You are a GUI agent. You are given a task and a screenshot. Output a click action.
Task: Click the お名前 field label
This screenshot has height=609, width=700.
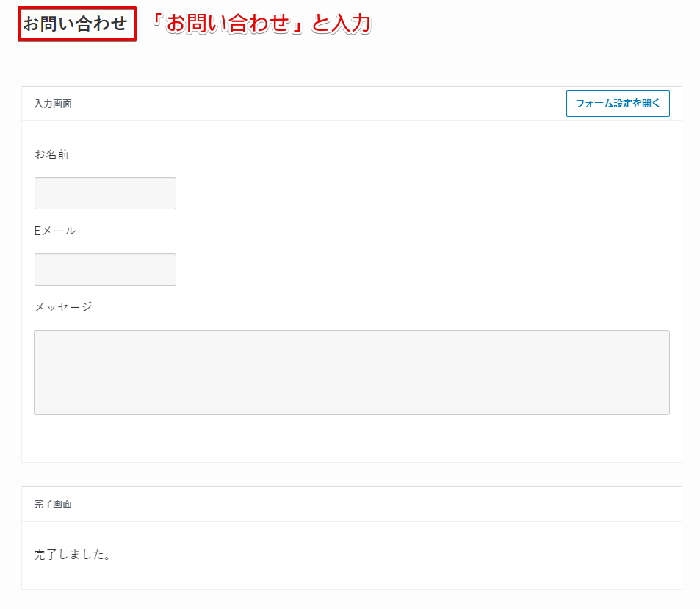coord(52,154)
